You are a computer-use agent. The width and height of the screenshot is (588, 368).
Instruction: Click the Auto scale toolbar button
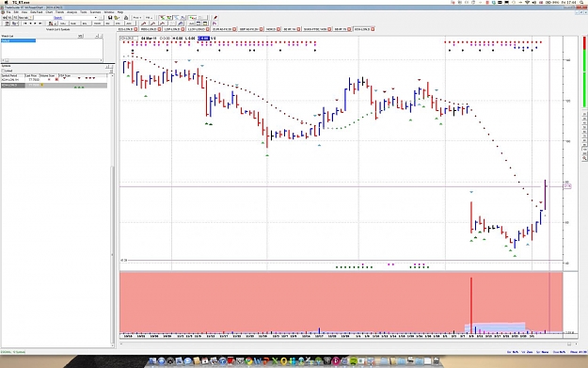coord(192,24)
